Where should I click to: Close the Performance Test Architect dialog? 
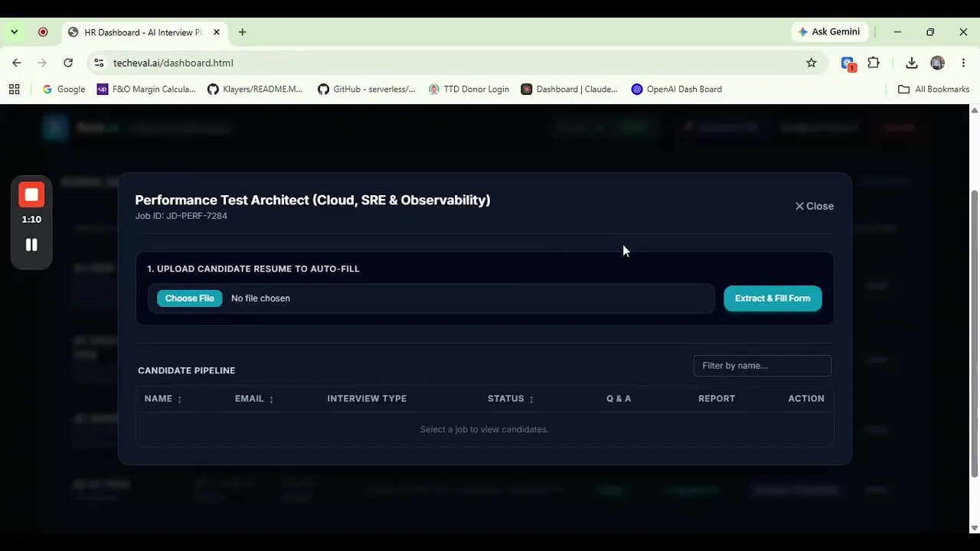coord(814,206)
